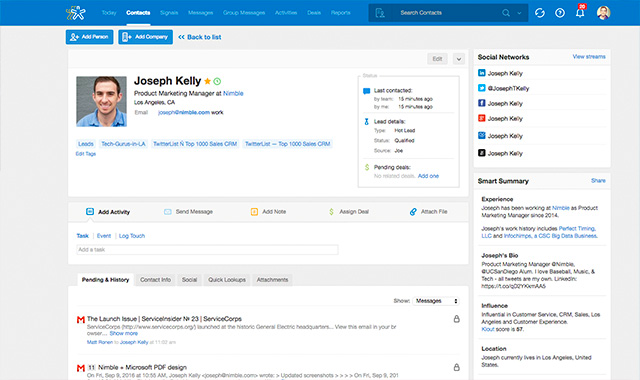The width and height of the screenshot is (640, 380).
Task: Expand the dropdown arrow next to Edit
Action: pyautogui.click(x=459, y=59)
